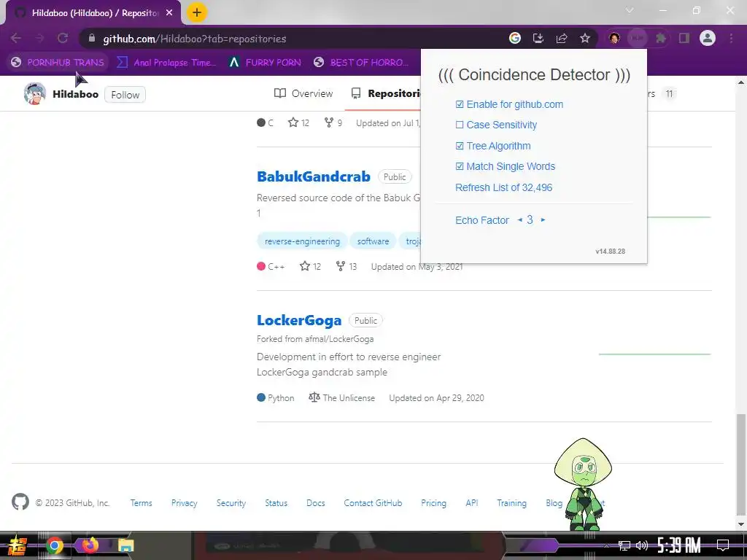The width and height of the screenshot is (747, 560).
Task: Open the Docs footer link
Action: click(x=315, y=503)
